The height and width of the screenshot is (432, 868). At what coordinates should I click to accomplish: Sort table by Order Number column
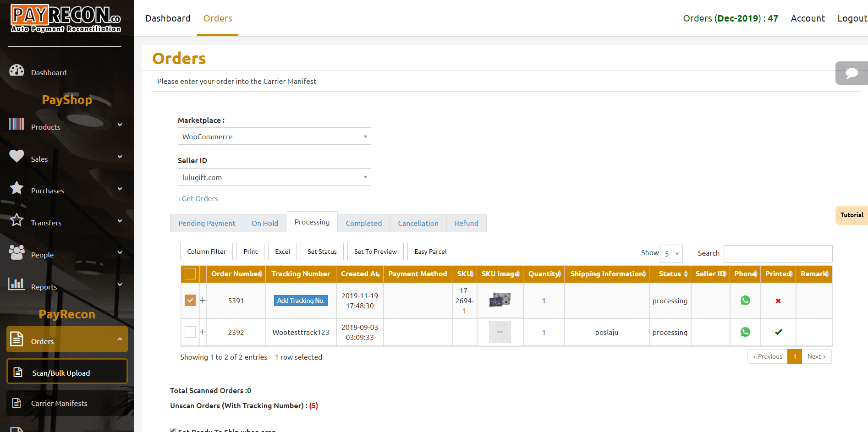tap(236, 274)
